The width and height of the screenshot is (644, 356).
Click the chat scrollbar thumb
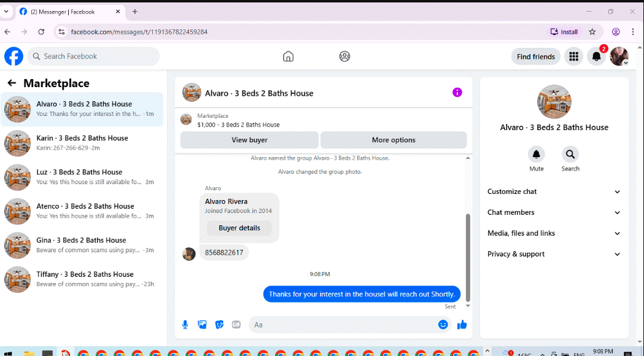click(x=468, y=257)
